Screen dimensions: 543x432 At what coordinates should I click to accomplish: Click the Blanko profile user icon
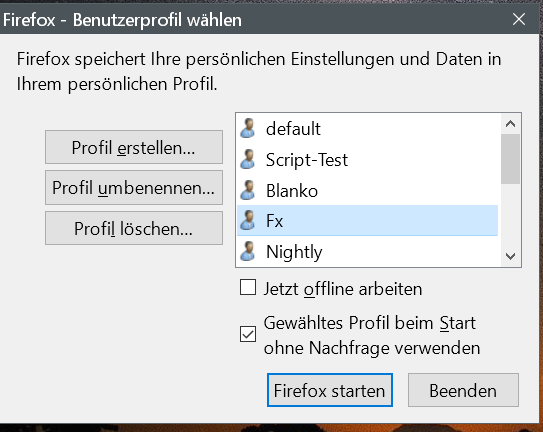[248, 190]
